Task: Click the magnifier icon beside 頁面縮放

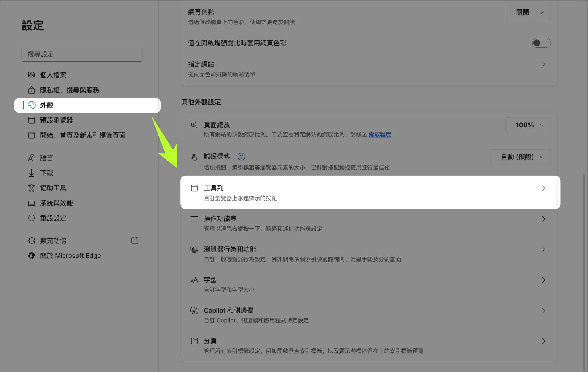Action: [x=194, y=125]
